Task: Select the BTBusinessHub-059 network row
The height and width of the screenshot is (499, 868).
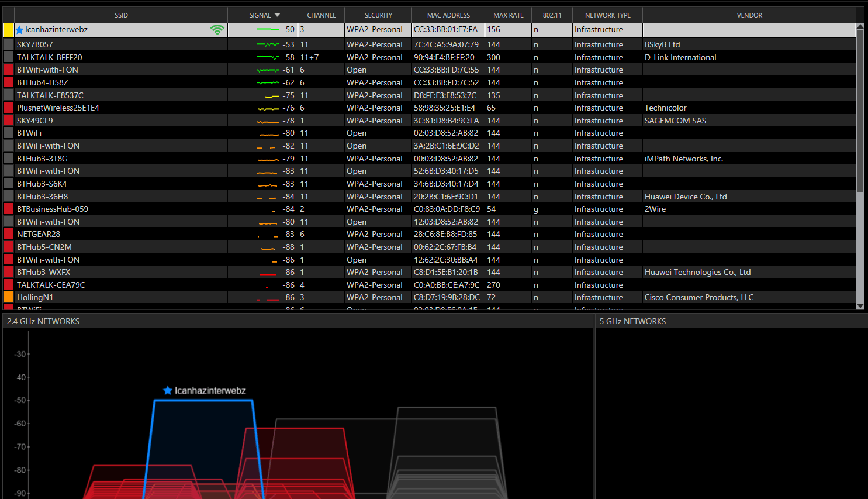Action: [53, 209]
